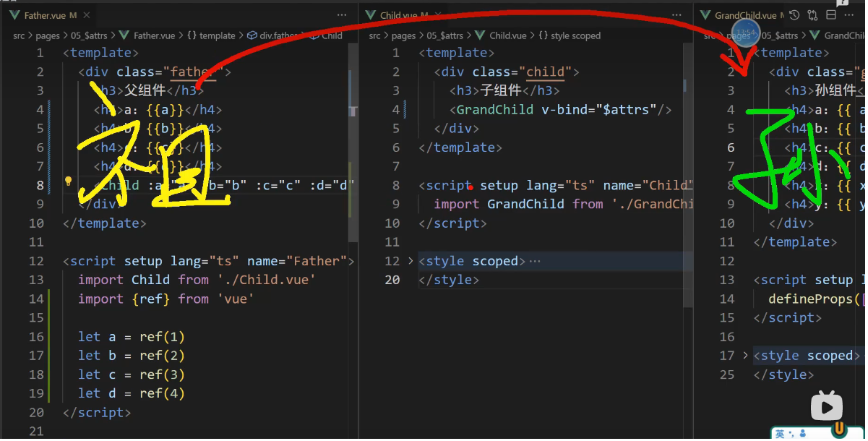The image size is (868, 441).
Task: Click 'let a = ref(1)' line in Father.vue
Action: point(132,337)
